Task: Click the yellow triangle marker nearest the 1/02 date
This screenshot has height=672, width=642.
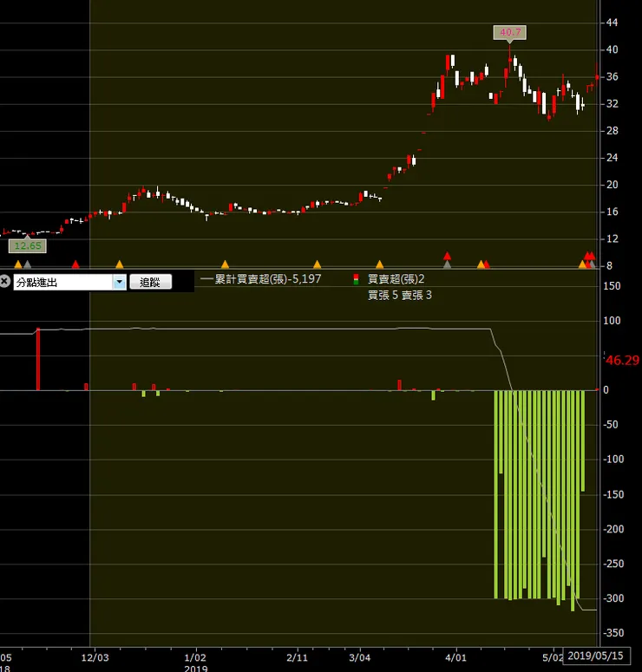Action: tap(225, 264)
